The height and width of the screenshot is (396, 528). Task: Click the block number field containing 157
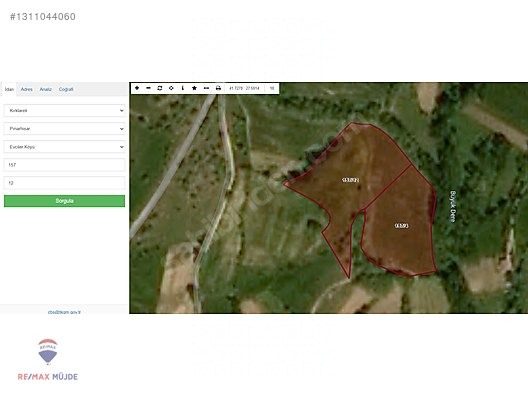pyautogui.click(x=64, y=165)
